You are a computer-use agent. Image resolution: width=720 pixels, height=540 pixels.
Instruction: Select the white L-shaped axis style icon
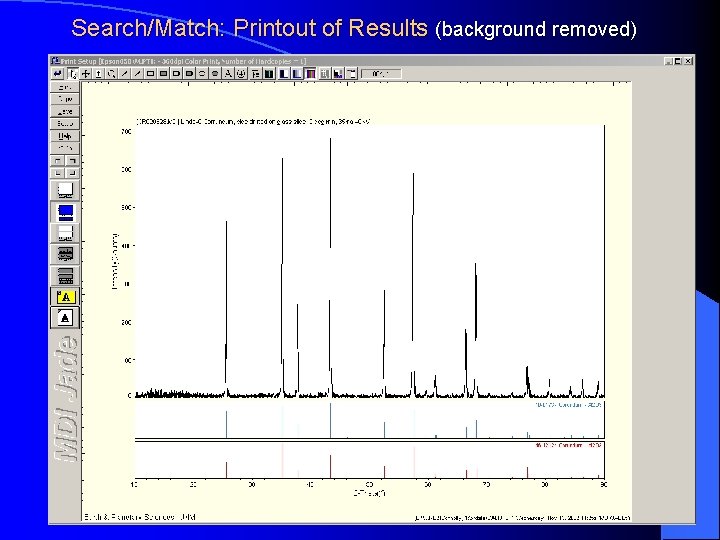[x=284, y=73]
